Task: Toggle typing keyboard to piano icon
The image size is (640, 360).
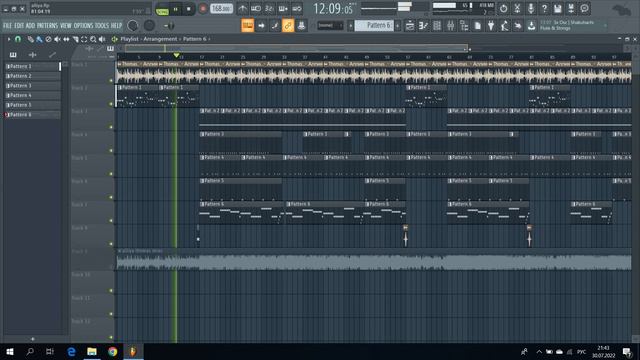Action: click(248, 26)
